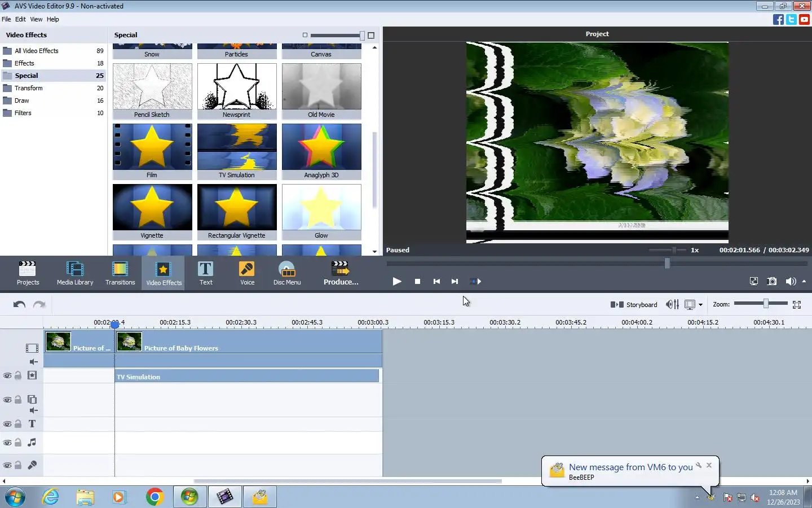Toggle visibility of text track
Screen dimensions: 812x508
click(7, 424)
